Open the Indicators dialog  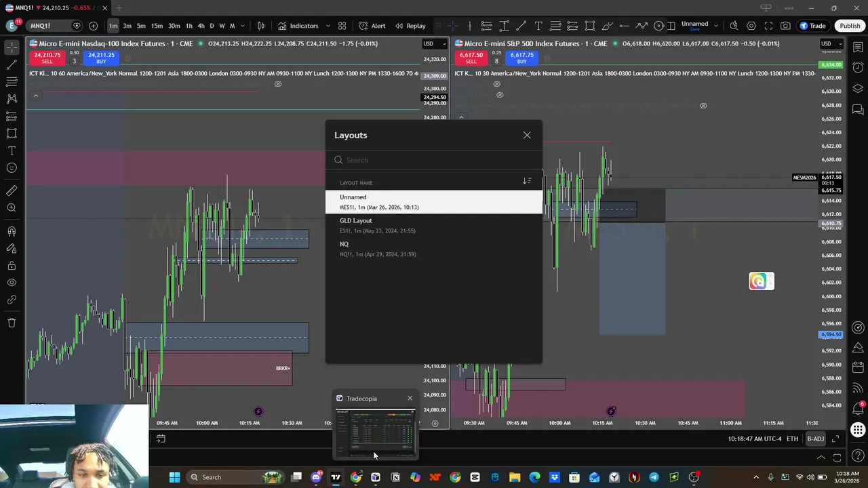[298, 26]
